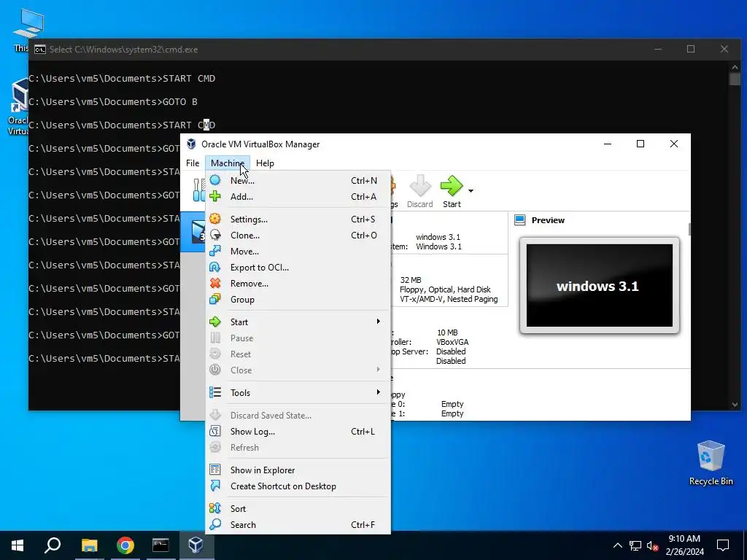This screenshot has height=560, width=747.
Task: Select Search menu entry
Action: click(298, 525)
